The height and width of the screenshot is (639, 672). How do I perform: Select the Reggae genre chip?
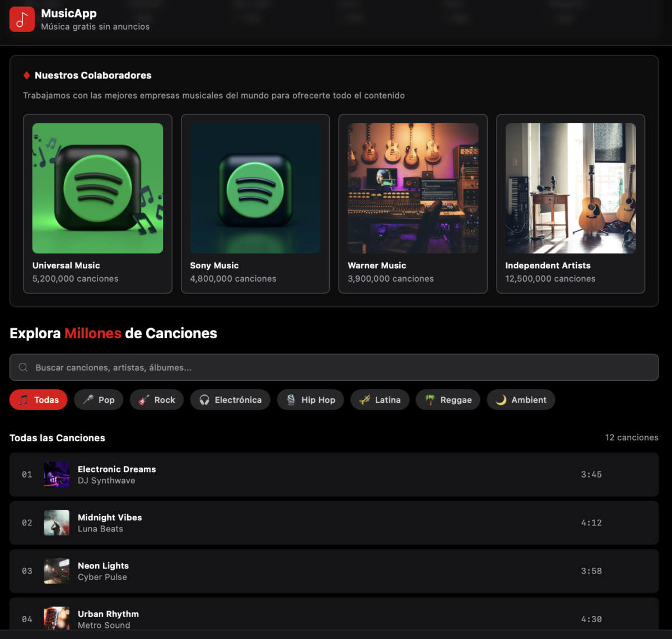click(x=448, y=400)
